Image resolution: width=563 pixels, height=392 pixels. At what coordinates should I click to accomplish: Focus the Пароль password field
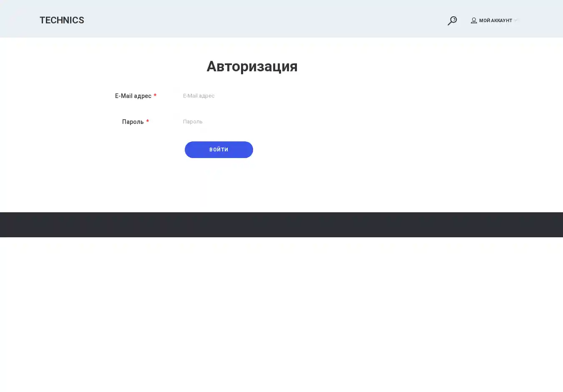[250, 122]
